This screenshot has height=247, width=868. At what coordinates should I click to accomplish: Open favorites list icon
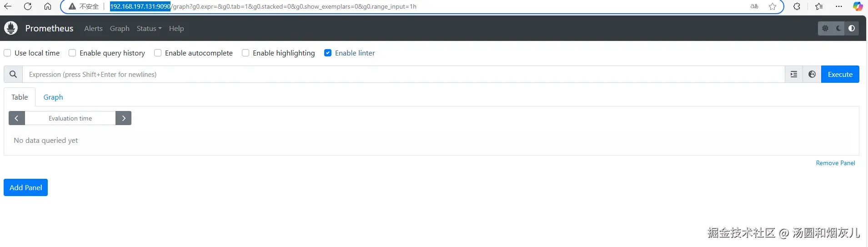(819, 6)
